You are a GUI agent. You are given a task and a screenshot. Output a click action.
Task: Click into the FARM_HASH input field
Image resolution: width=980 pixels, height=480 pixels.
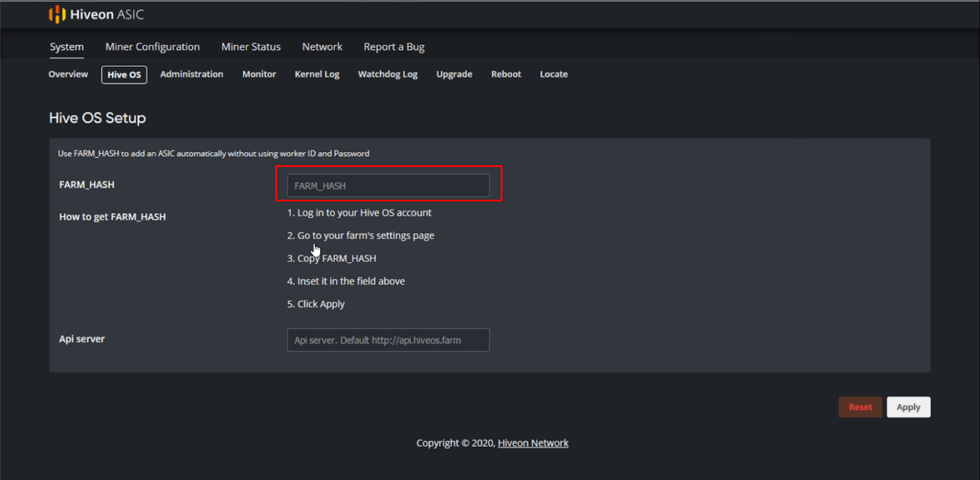pyautogui.click(x=388, y=186)
